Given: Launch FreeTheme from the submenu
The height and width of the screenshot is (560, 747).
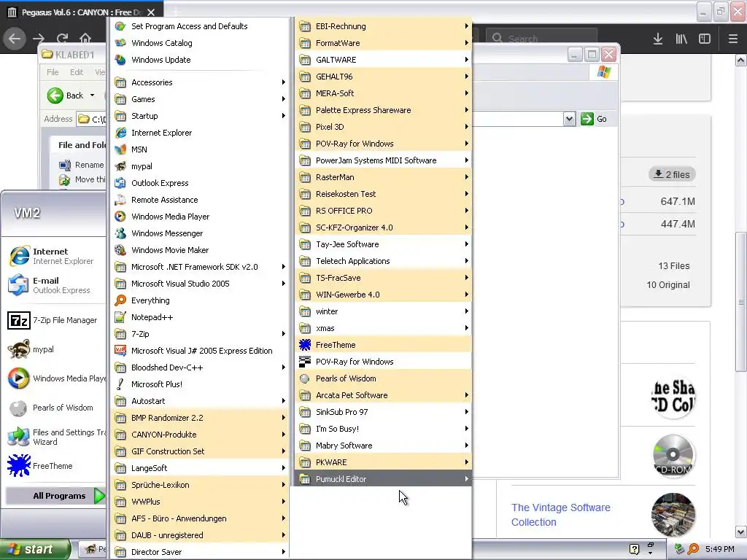Looking at the screenshot, I should [384, 345].
